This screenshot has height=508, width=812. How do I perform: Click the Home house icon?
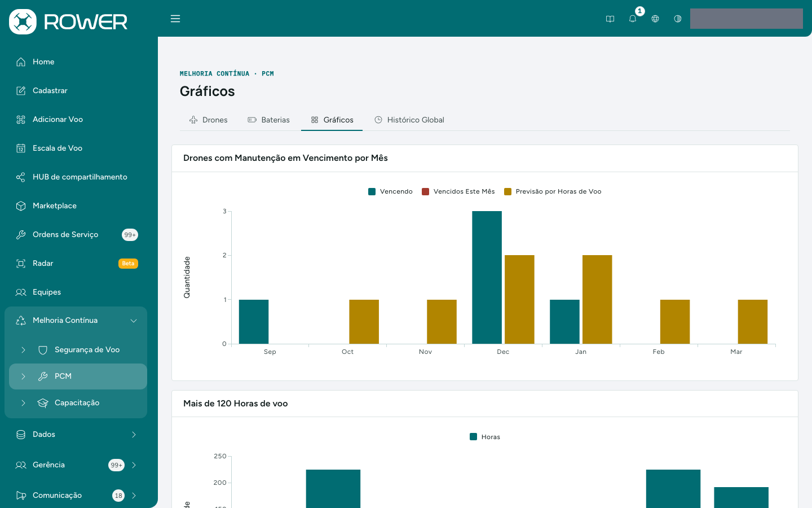pyautogui.click(x=21, y=62)
